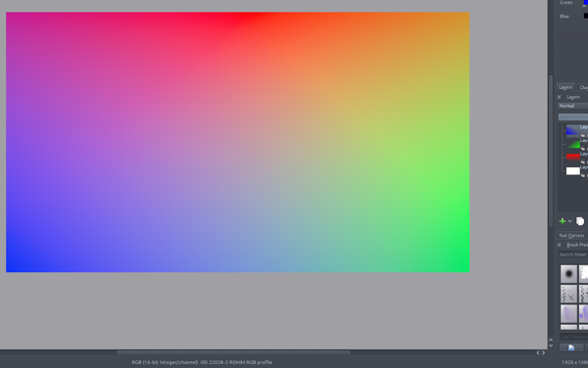Switch to the Layers tab
588x368 pixels.
coord(565,87)
